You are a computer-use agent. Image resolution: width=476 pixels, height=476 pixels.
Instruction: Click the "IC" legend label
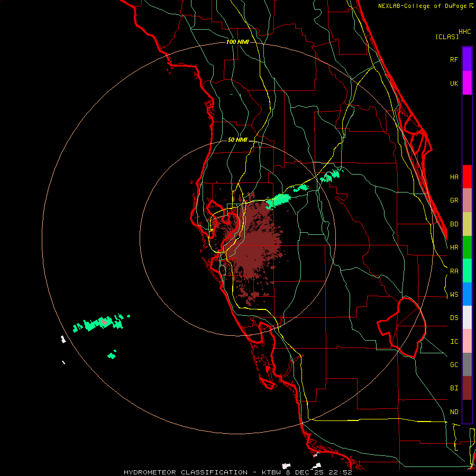click(454, 342)
